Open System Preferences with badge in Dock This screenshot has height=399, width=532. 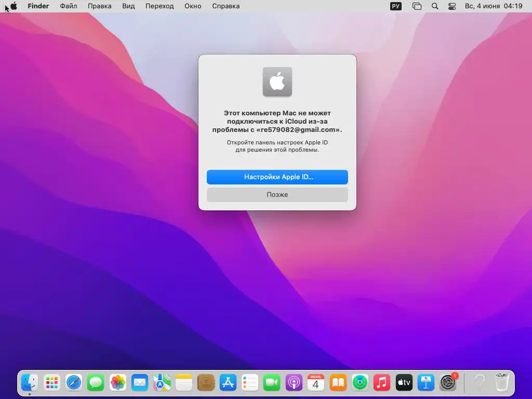(448, 383)
